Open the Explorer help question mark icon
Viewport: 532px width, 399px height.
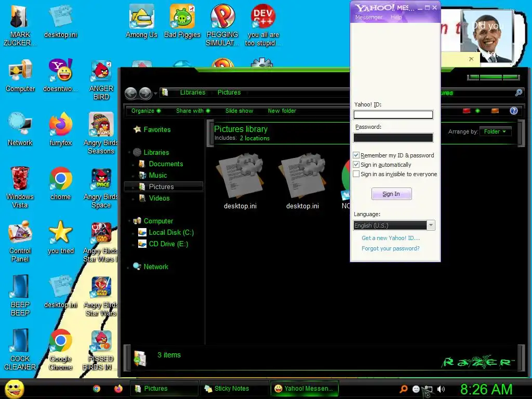(x=514, y=111)
